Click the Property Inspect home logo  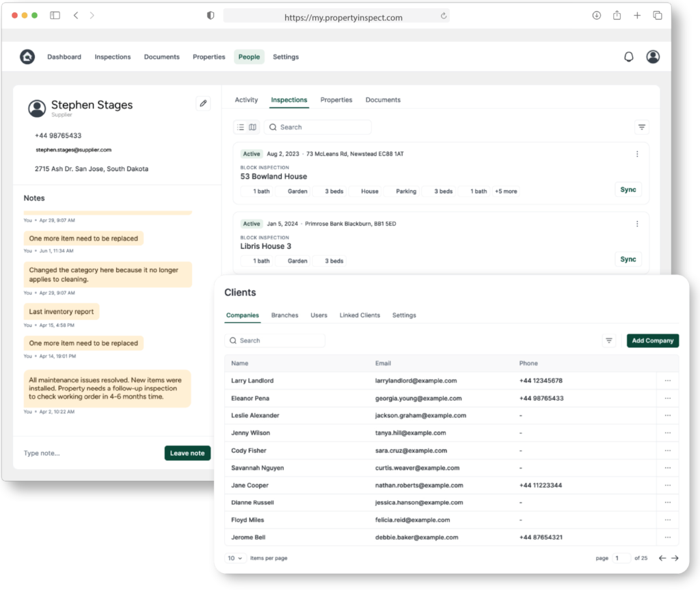coord(27,57)
